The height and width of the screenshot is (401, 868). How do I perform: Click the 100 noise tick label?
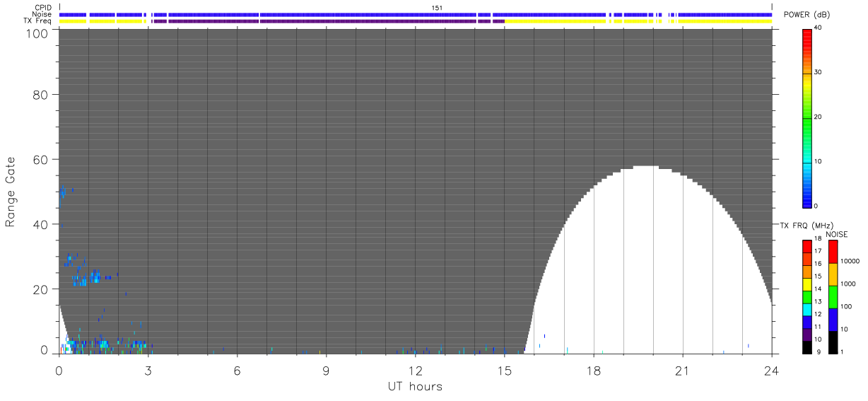[845, 306]
